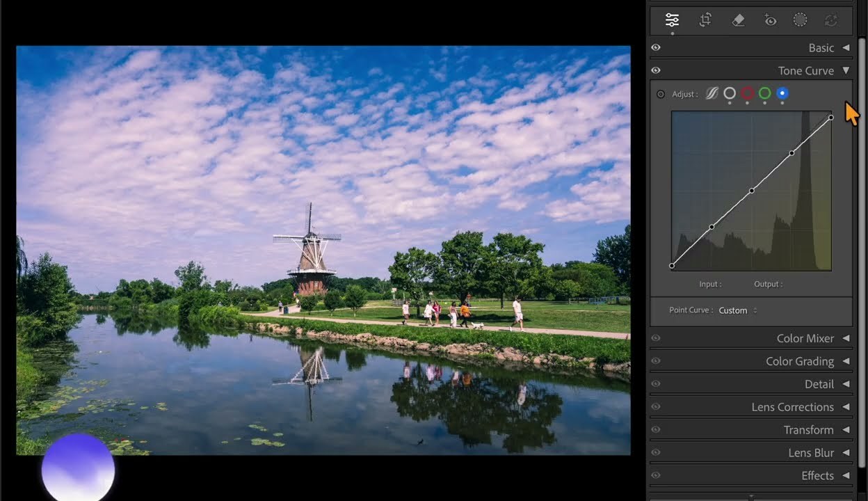Select the Crop overlay tool
Viewport: 868px width, 501px height.
click(705, 20)
